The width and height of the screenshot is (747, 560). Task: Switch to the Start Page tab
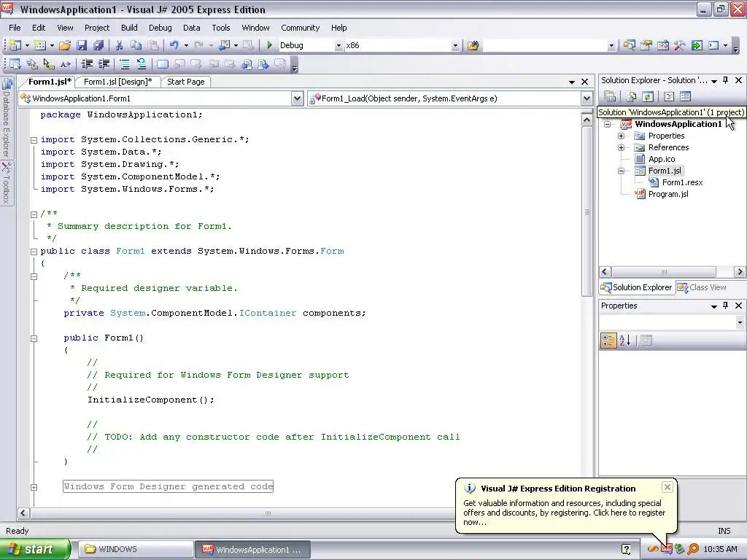click(x=186, y=82)
